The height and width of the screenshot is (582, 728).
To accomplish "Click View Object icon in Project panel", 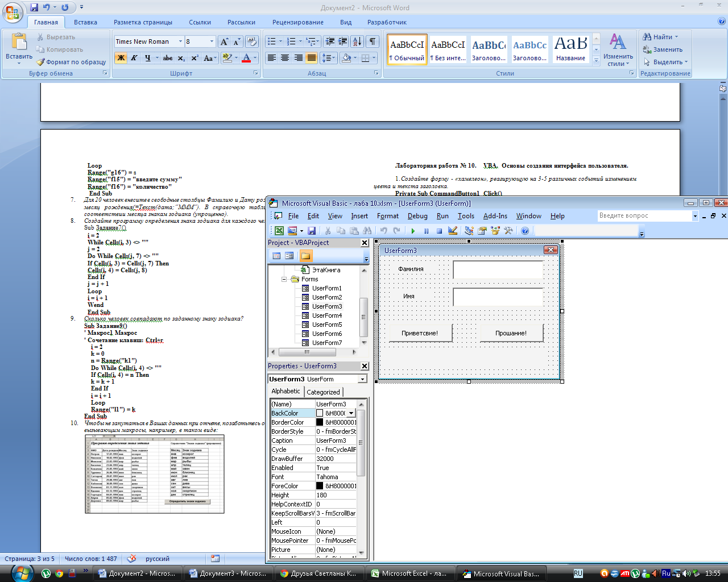I will click(289, 256).
